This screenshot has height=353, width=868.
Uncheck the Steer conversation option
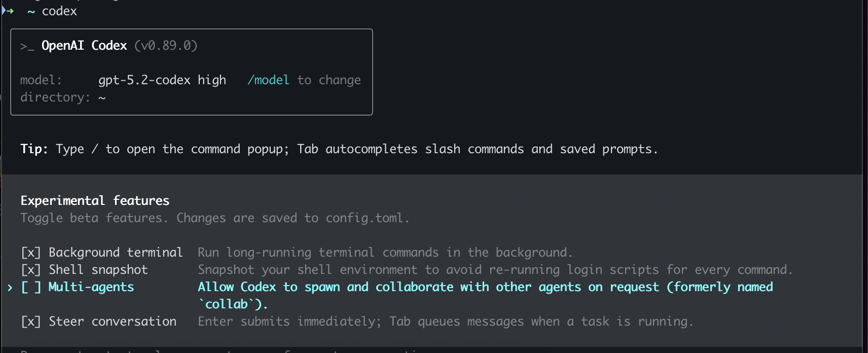point(30,321)
